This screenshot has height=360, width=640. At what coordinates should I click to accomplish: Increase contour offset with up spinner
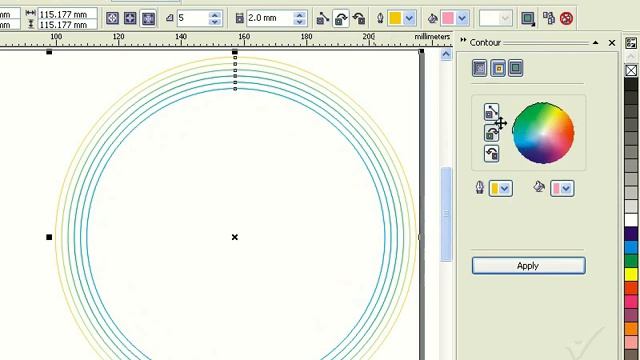click(299, 15)
